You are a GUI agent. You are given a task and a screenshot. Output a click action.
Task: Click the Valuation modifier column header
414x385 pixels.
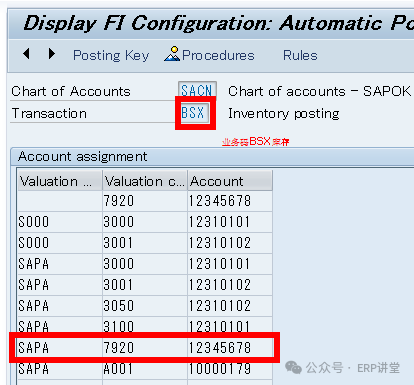coord(60,181)
